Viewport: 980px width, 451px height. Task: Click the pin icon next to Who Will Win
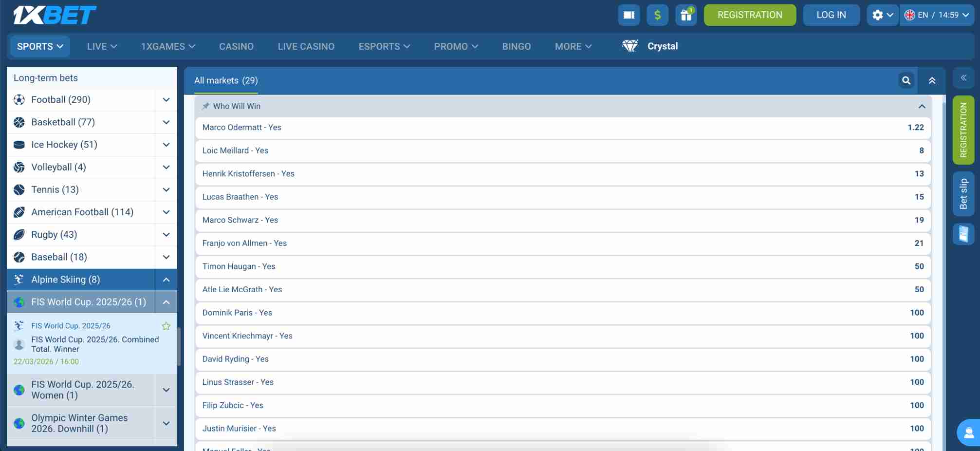(x=206, y=106)
